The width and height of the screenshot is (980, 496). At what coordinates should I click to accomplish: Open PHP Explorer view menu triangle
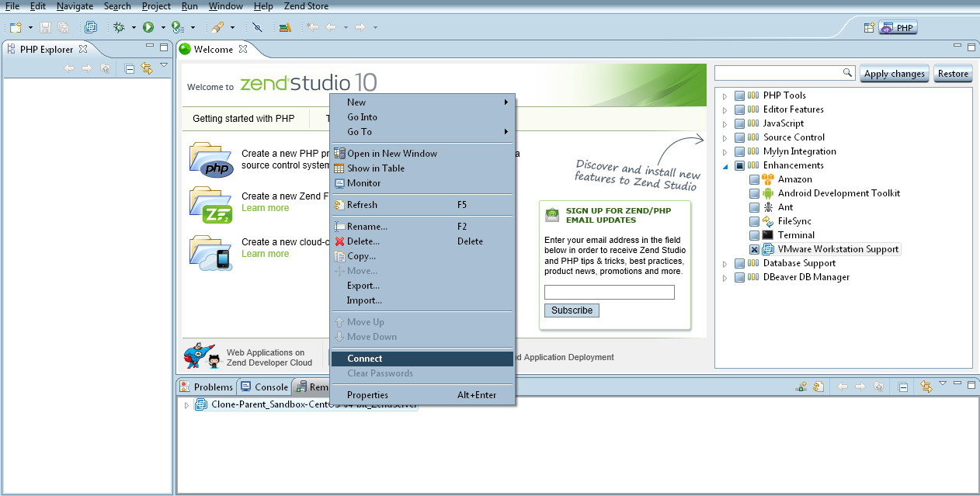click(164, 66)
